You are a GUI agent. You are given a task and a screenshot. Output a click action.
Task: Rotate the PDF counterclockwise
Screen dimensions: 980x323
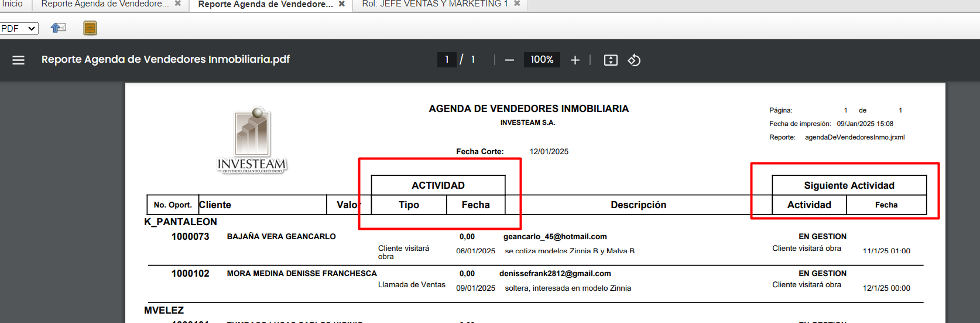[634, 60]
